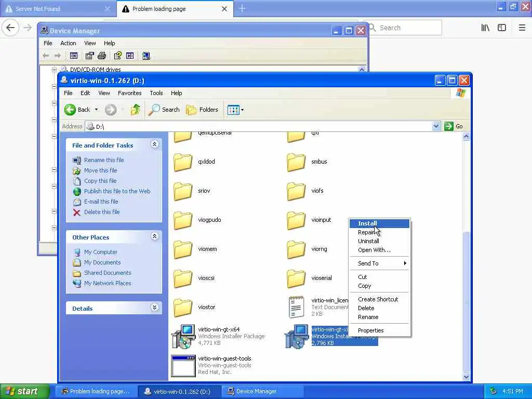Click the Up folder icon in Explorer toolbar
The image size is (532, 399).
136,110
